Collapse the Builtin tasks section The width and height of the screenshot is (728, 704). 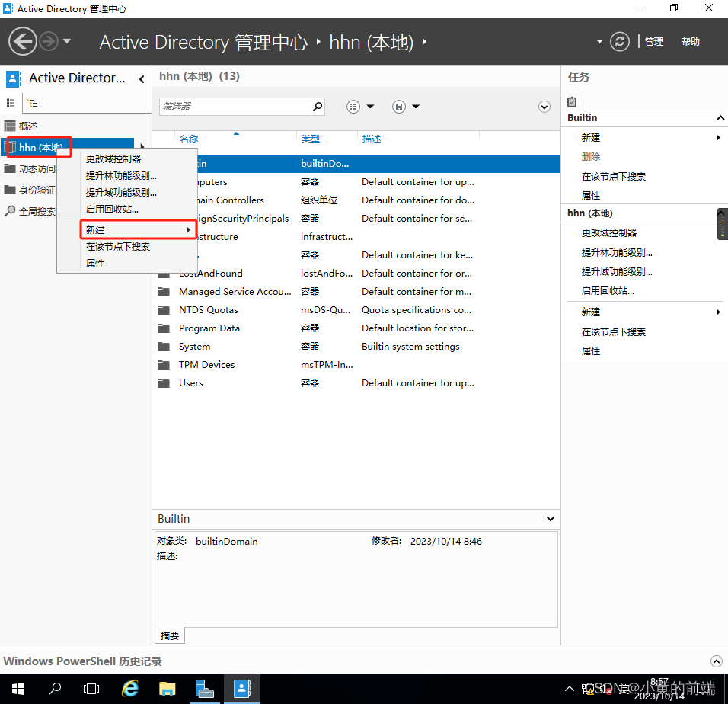(720, 118)
